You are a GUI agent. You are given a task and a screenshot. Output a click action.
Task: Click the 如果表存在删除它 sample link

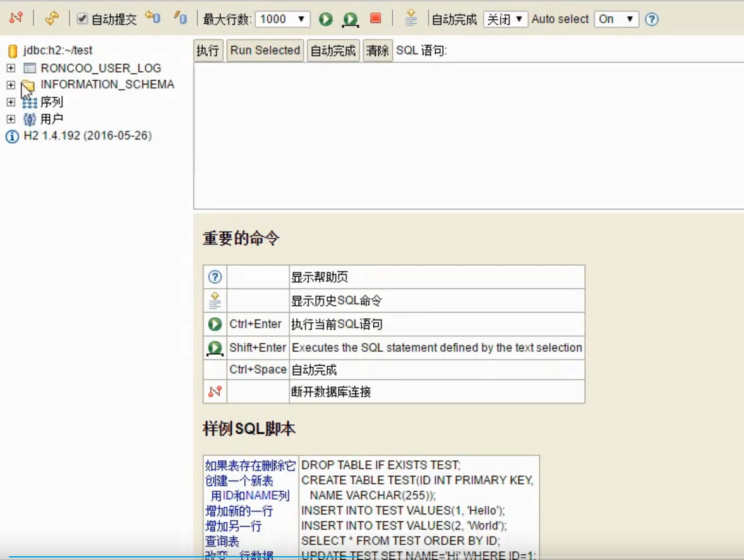[250, 465]
